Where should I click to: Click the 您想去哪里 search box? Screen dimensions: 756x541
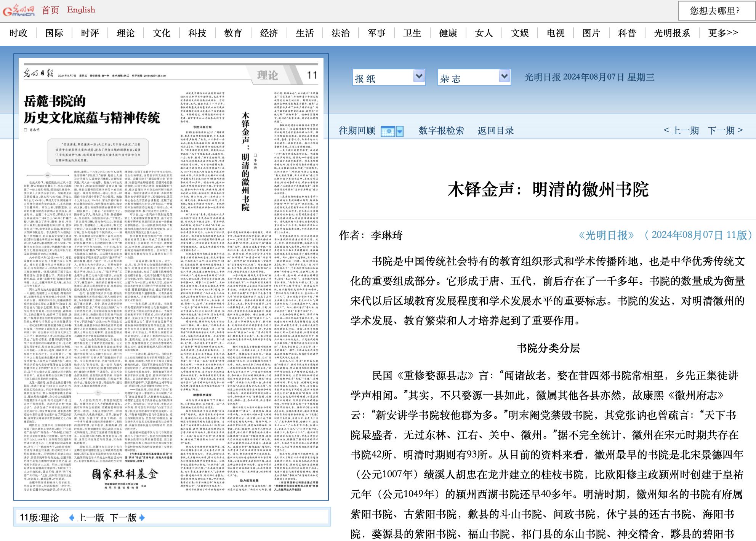716,11
